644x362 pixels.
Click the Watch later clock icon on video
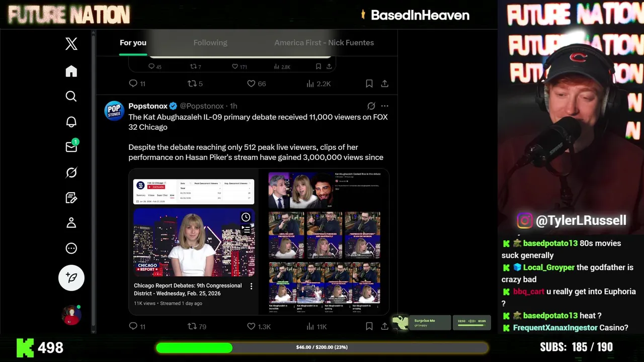[246, 217]
